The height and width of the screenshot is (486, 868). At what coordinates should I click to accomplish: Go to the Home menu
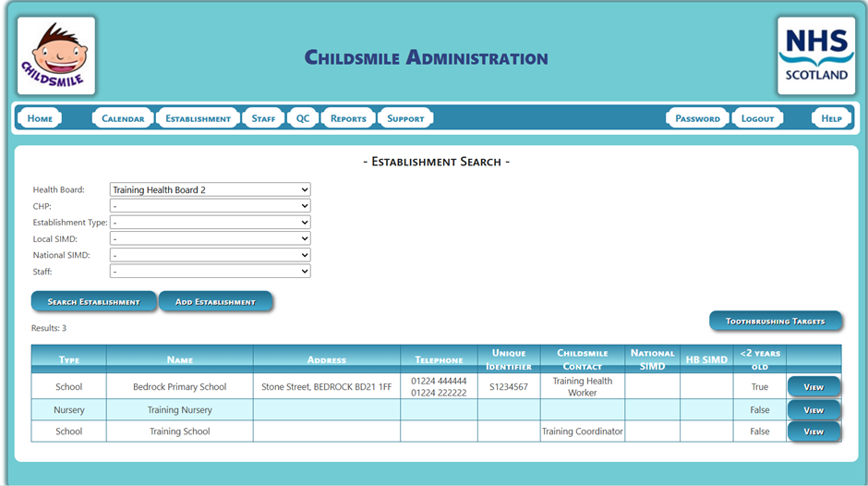(40, 118)
